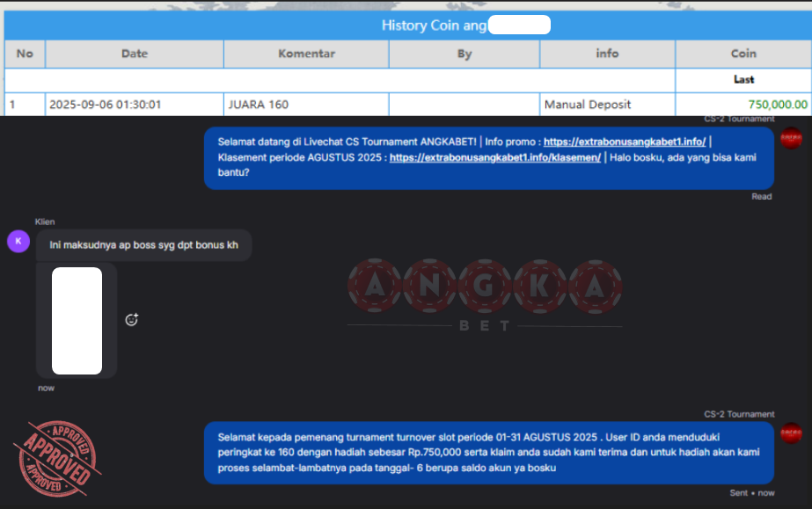812x509 pixels.
Task: Select the date cell 2025-09-06 01:30:01
Action: tap(135, 105)
